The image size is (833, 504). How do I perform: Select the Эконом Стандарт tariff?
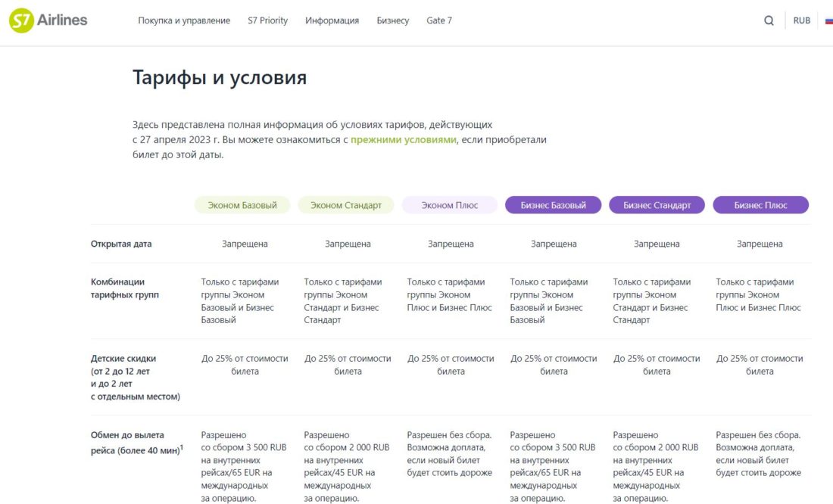(346, 204)
